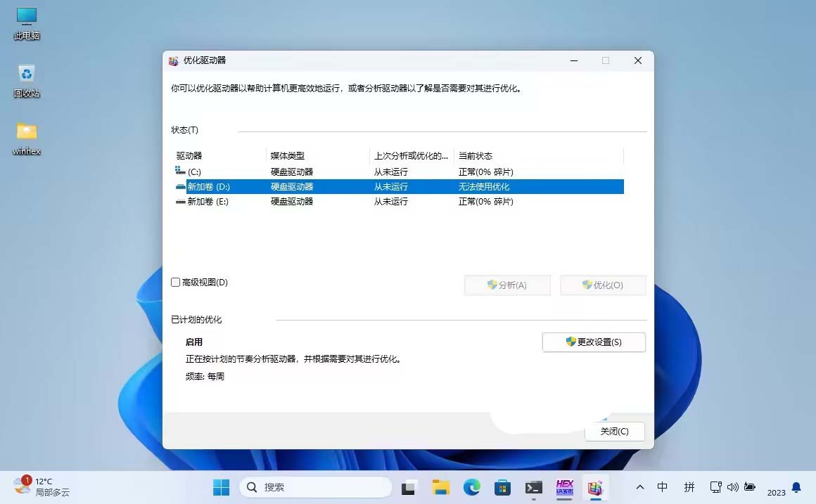
Task: Open the weather widget showing 12°C
Action: pos(41,487)
